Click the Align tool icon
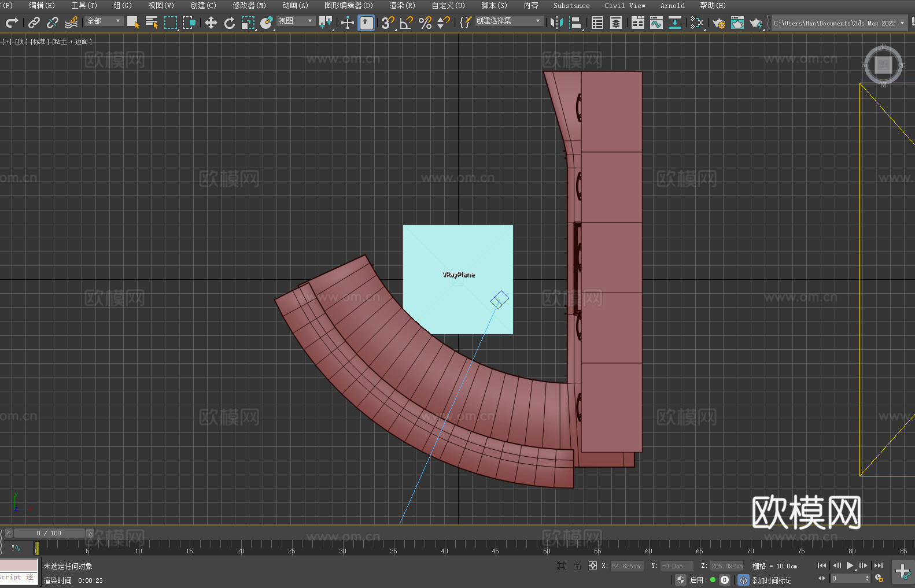 click(575, 23)
